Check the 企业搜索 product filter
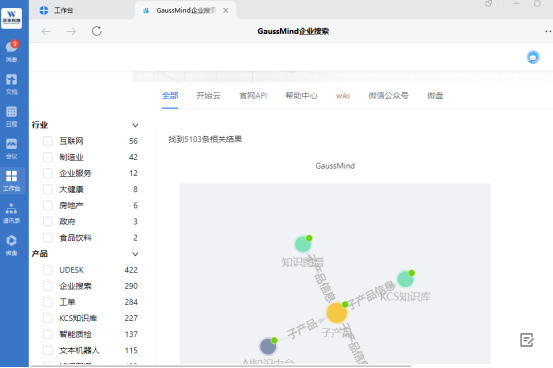Viewport: 553px width, 368px height. [48, 286]
